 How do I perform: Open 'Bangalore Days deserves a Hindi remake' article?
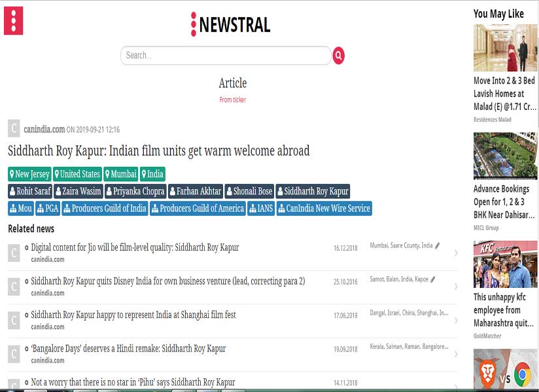coord(128,348)
